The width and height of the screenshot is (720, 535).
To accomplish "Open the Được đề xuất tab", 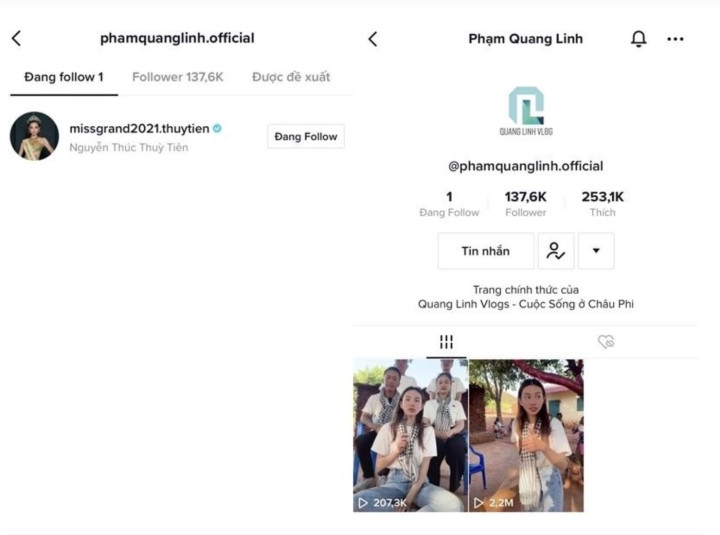I will 291,77.
